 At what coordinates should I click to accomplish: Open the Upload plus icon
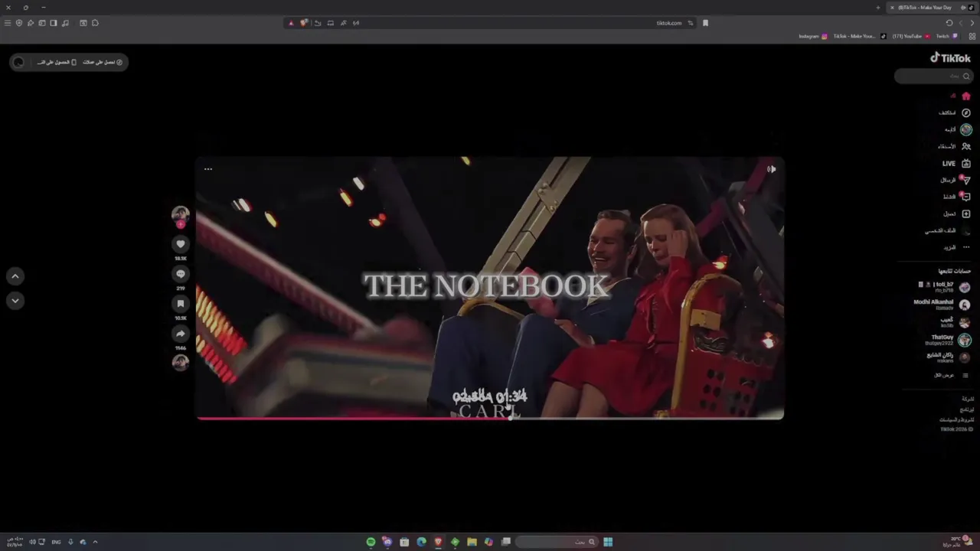tap(965, 214)
